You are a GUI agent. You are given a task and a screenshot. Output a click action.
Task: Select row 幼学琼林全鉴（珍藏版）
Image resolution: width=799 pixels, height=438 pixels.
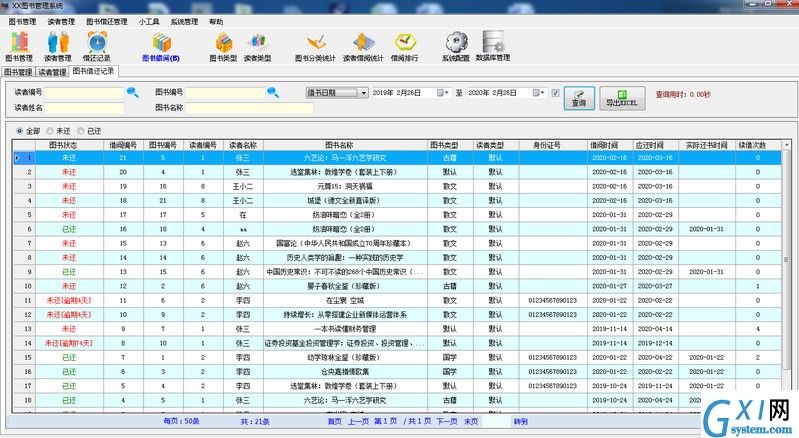tap(396, 358)
